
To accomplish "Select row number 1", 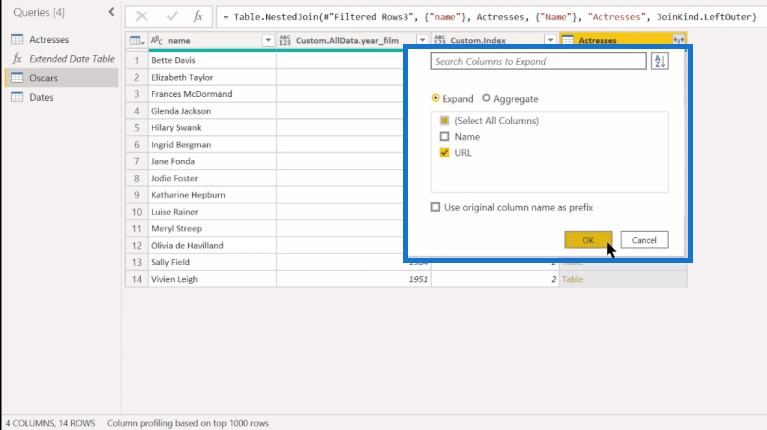I will pyautogui.click(x=136, y=60).
